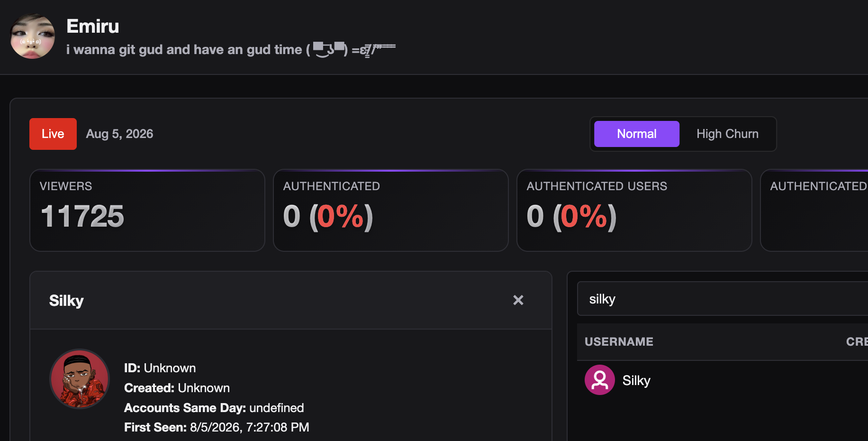The width and height of the screenshot is (868, 441).
Task: Click the Emiru channel name heading
Action: [x=93, y=26]
